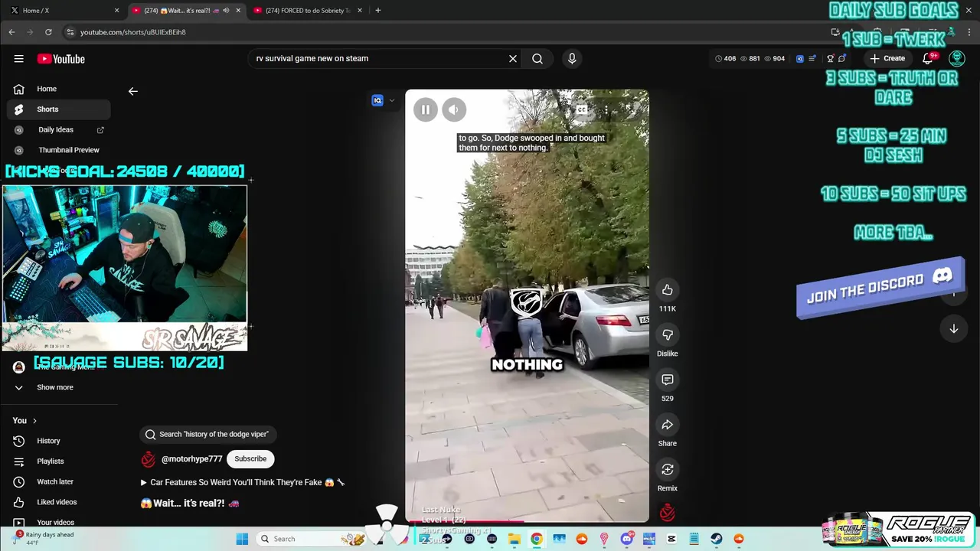Open the @motorhype777 channel
Screen dimensions: 980x551
(191, 459)
